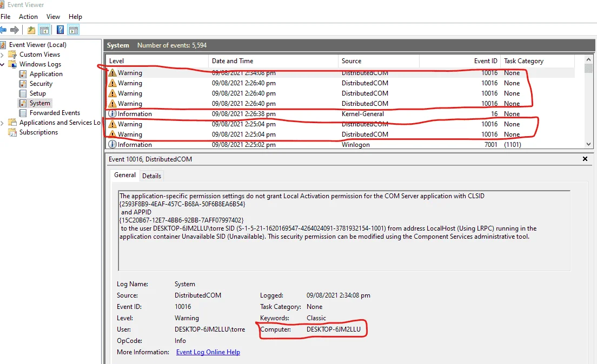Screen dimensions: 597x364
Task: Click the information icon on Kernel-General row
Action: pyautogui.click(x=112, y=114)
